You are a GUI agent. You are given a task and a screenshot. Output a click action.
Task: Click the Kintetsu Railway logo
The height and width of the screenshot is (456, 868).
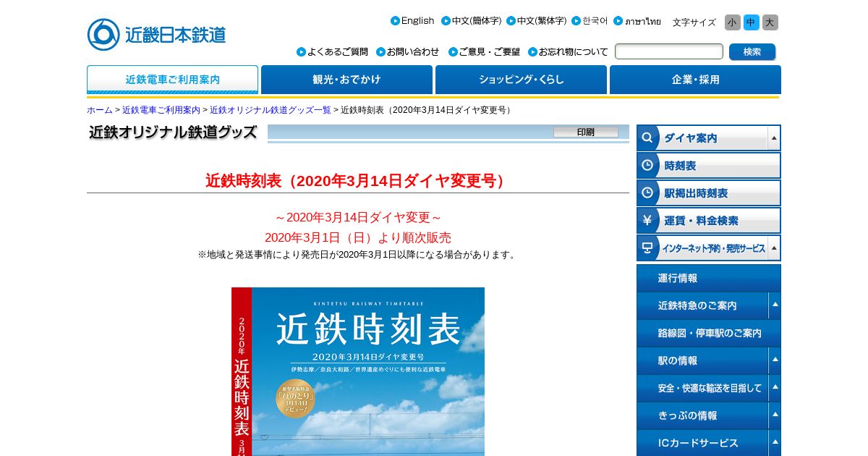(157, 35)
